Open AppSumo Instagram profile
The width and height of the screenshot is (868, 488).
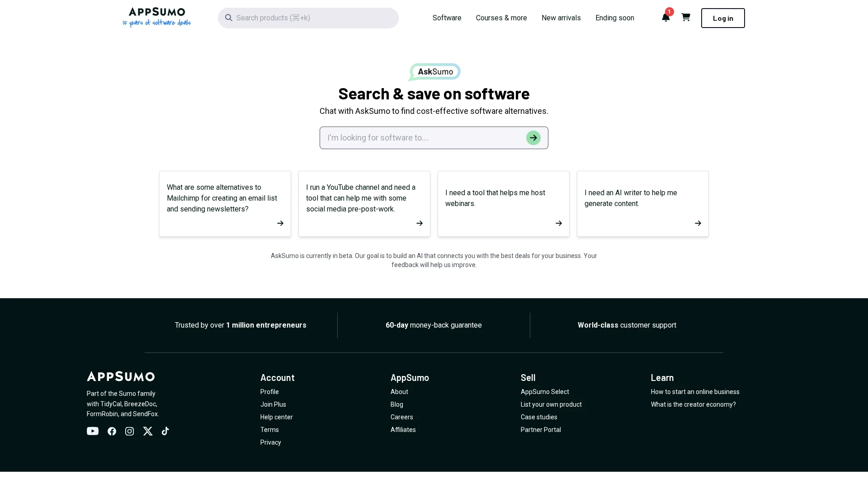tap(129, 431)
